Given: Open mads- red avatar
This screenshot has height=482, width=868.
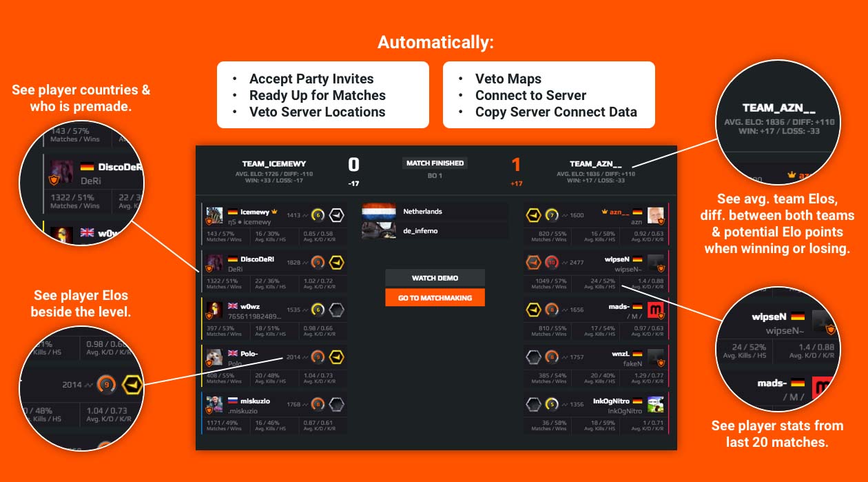Looking at the screenshot, I should tap(656, 310).
